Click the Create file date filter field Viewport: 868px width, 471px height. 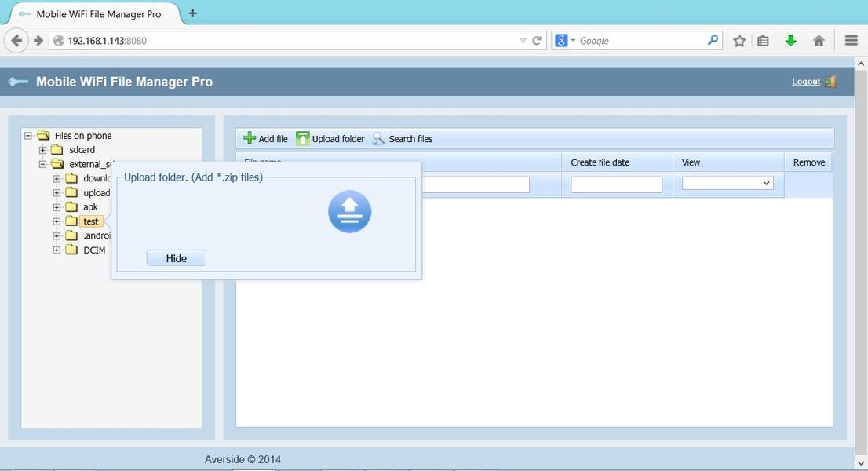click(x=616, y=184)
